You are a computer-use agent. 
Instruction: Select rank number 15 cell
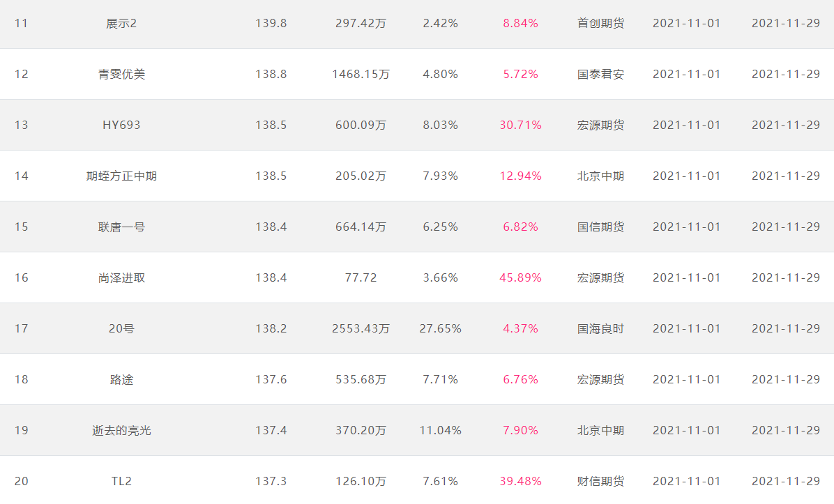coord(22,227)
